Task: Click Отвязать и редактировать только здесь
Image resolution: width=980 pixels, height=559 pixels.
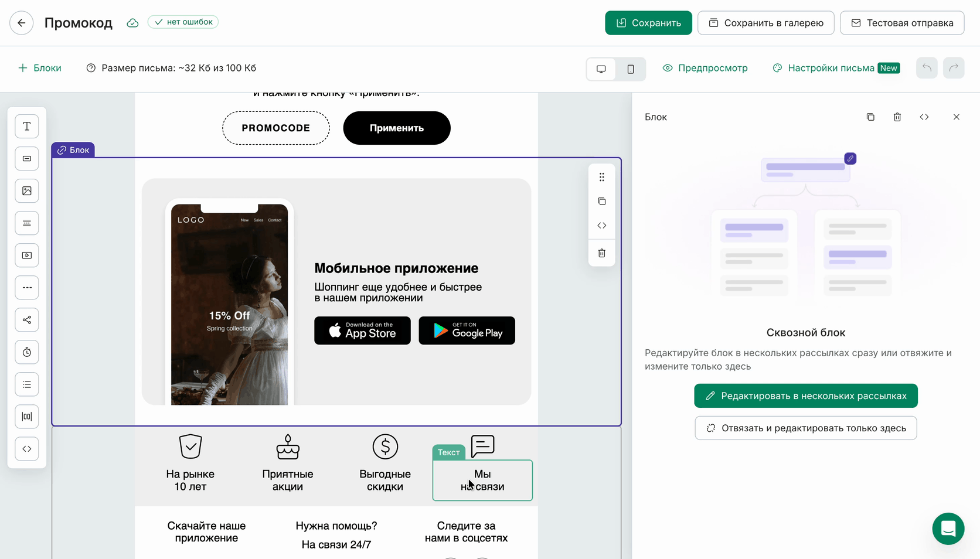Action: pyautogui.click(x=806, y=428)
